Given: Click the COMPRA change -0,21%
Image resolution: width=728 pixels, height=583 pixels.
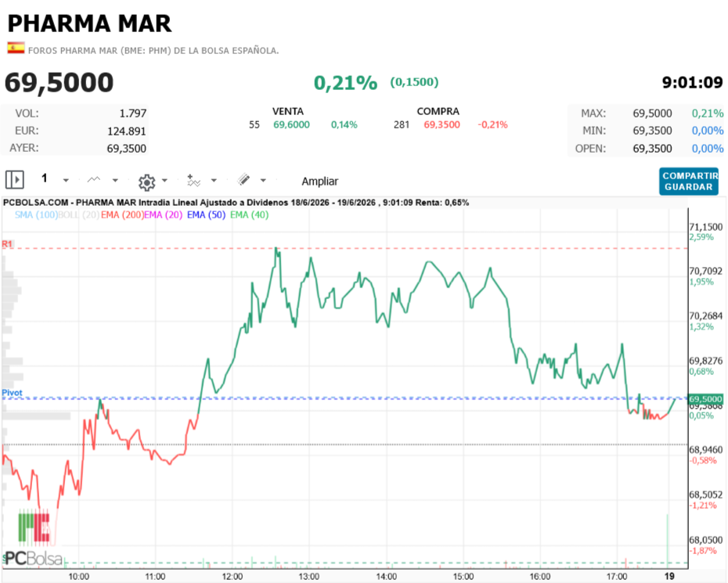Looking at the screenshot, I should tap(492, 125).
